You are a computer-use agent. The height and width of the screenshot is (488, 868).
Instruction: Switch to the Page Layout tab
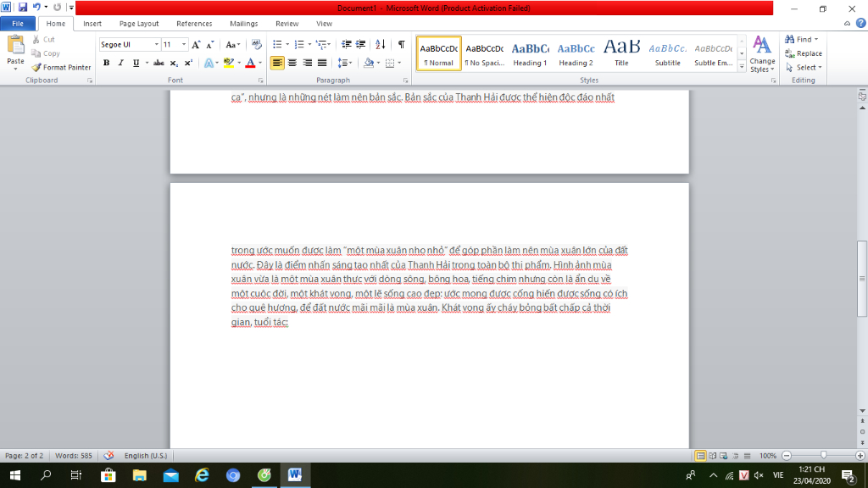pyautogui.click(x=139, y=23)
